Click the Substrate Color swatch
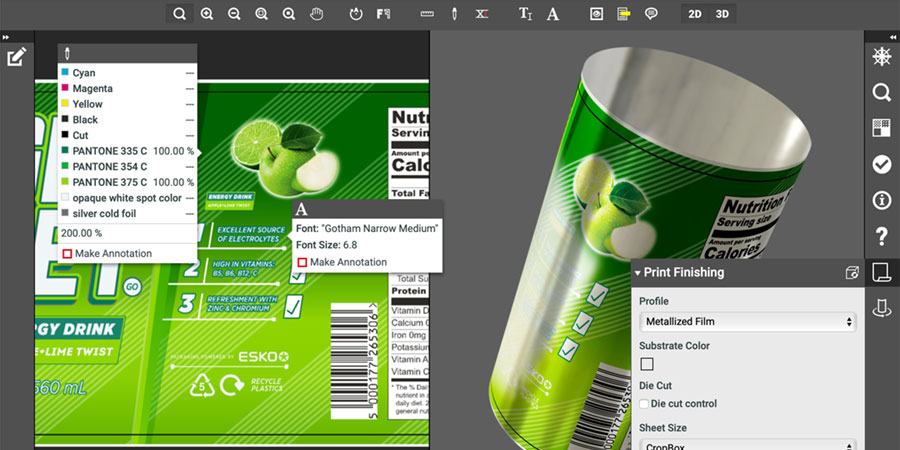 (646, 364)
